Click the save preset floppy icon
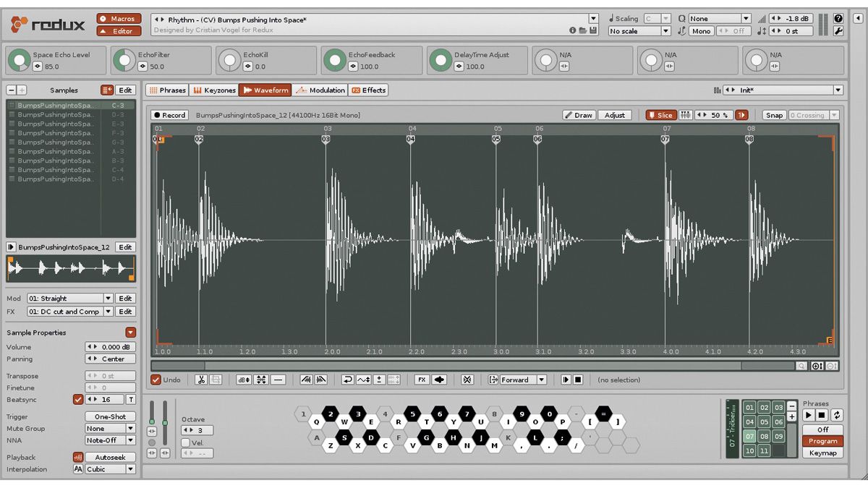Screen dimensions: 868x488 coord(593,30)
